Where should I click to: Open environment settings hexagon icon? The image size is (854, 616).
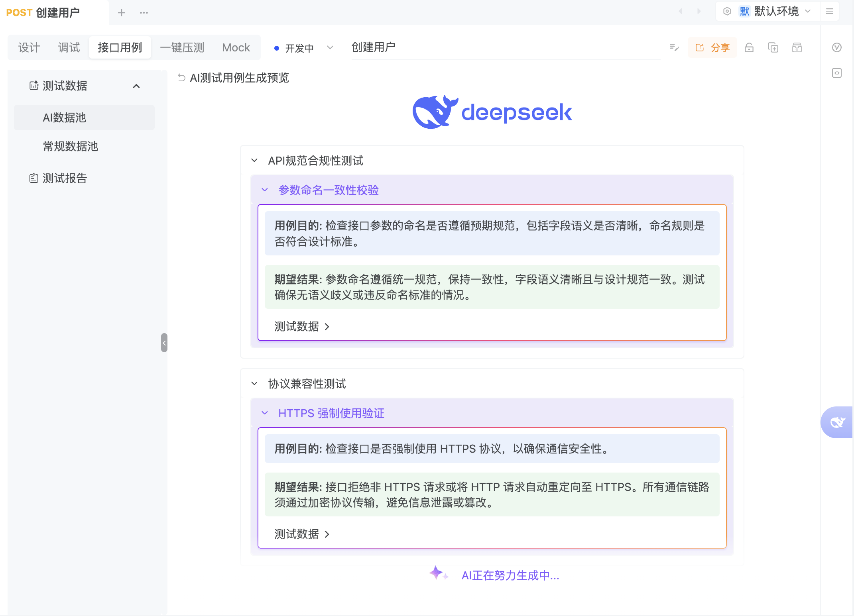[727, 11]
